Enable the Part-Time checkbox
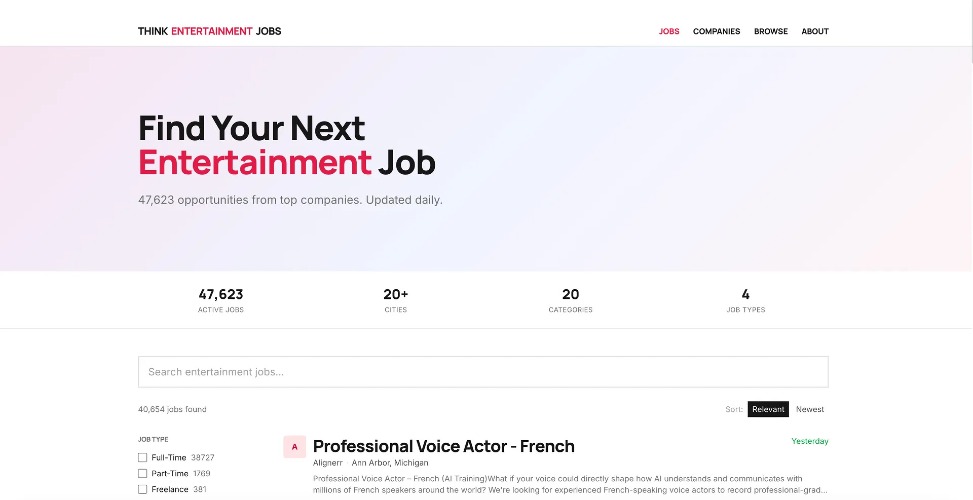Screen dimensions: 973x500 click(143, 474)
